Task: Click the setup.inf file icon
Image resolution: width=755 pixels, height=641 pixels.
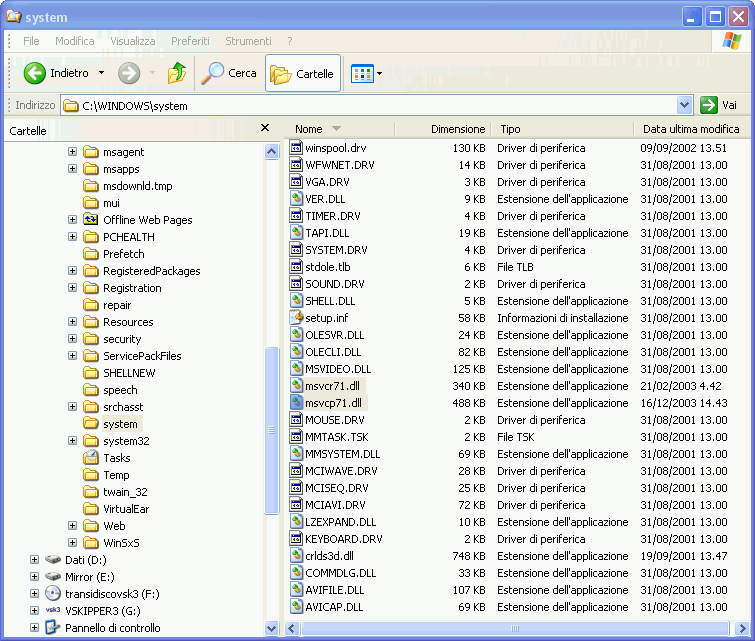Action: point(296,317)
